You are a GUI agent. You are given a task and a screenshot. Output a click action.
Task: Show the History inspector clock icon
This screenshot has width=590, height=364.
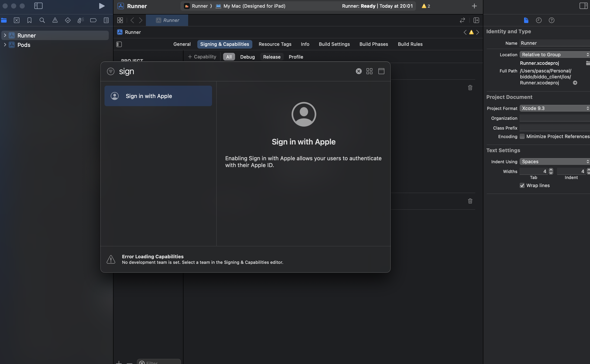(x=539, y=20)
